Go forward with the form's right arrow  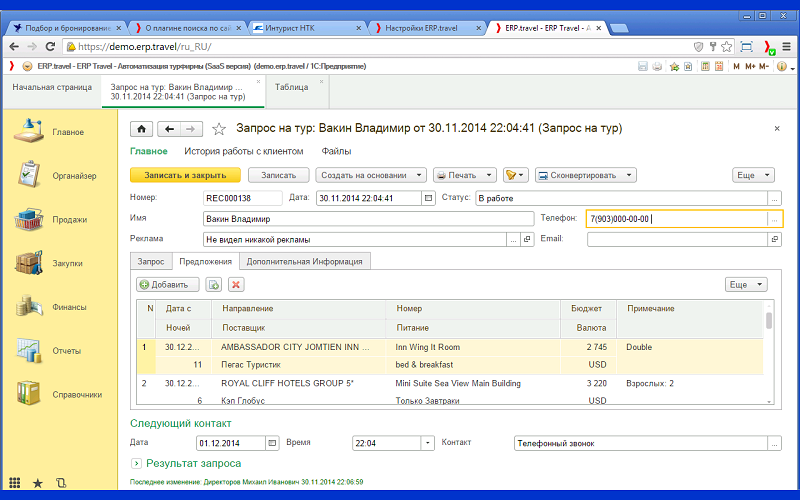tap(191, 129)
